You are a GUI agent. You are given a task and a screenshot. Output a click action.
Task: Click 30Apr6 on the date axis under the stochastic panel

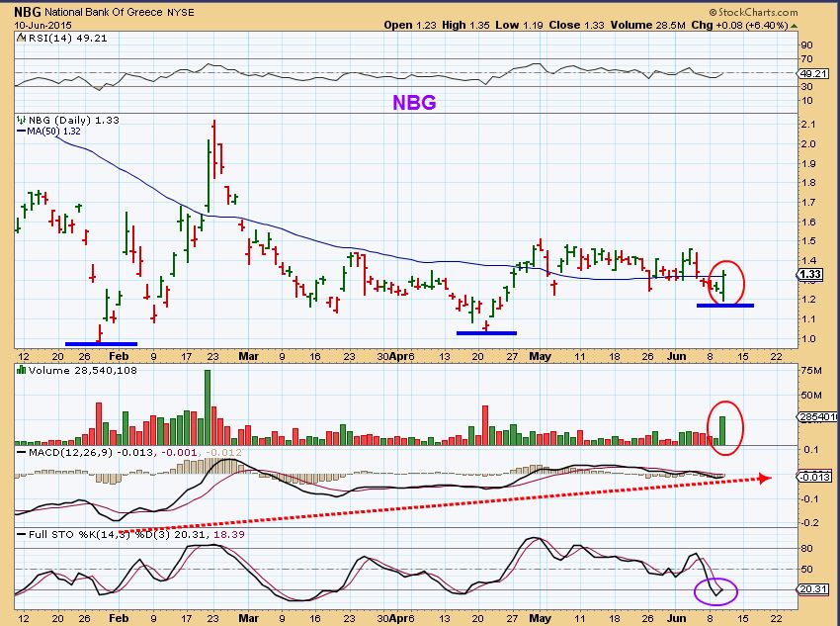396,618
